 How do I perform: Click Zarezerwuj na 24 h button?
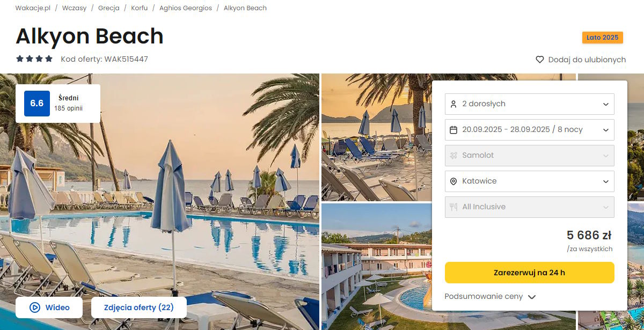[x=530, y=273]
